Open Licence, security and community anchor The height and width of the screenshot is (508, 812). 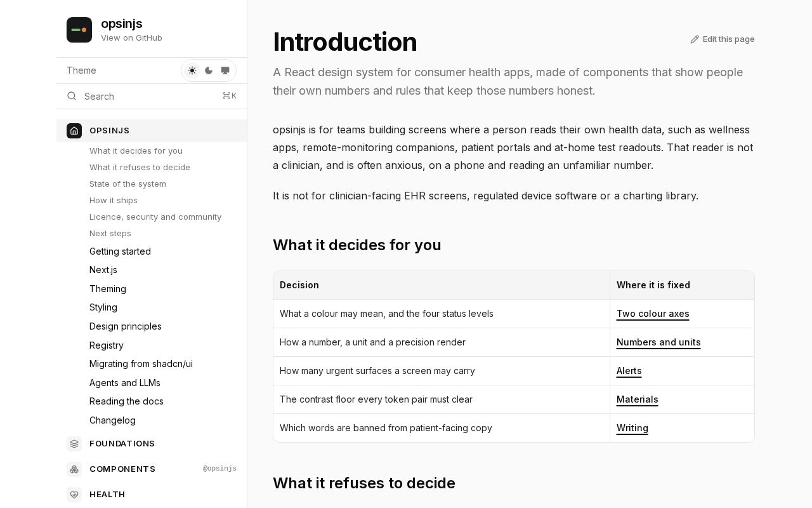click(x=155, y=217)
